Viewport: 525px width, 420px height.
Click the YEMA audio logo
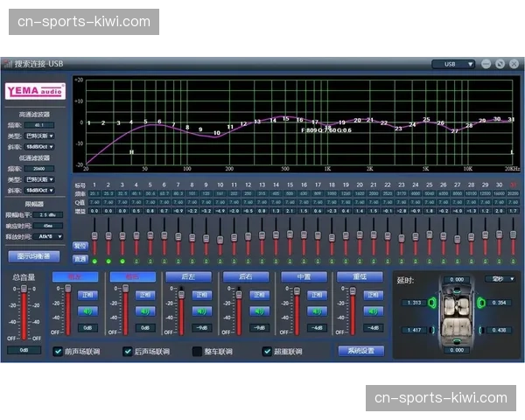tap(35, 91)
